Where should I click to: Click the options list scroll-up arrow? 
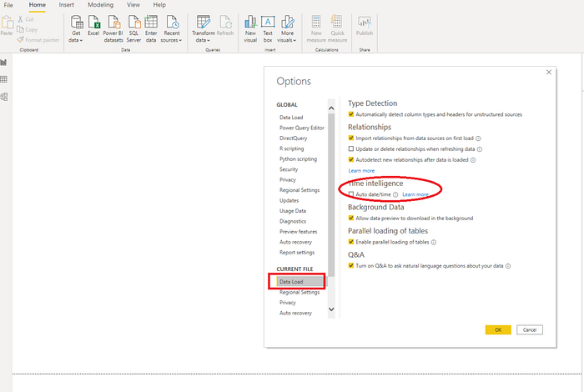pyautogui.click(x=331, y=108)
